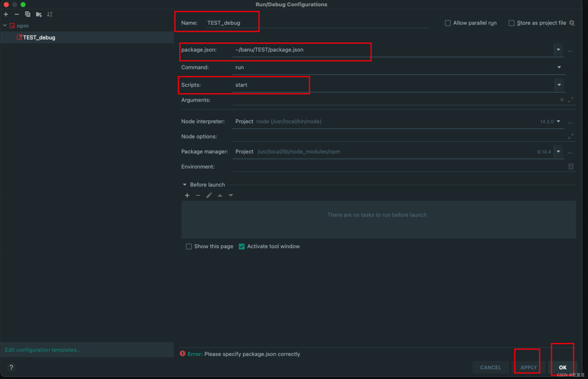Click the Store as project file gear icon

click(572, 23)
